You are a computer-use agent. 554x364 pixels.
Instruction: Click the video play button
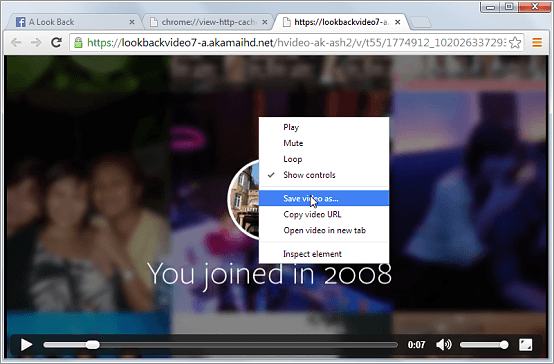pyautogui.click(x=26, y=345)
